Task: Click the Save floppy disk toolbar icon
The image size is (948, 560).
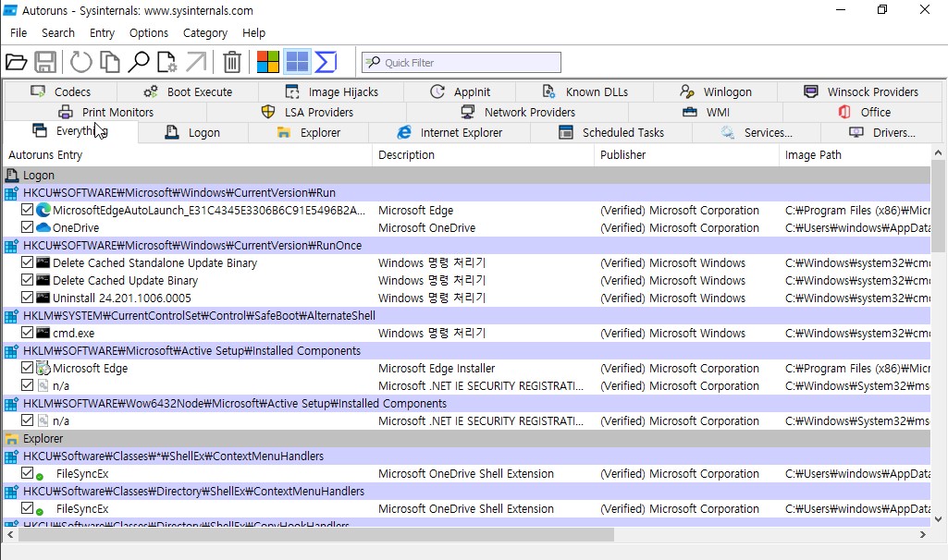Action: 45,62
